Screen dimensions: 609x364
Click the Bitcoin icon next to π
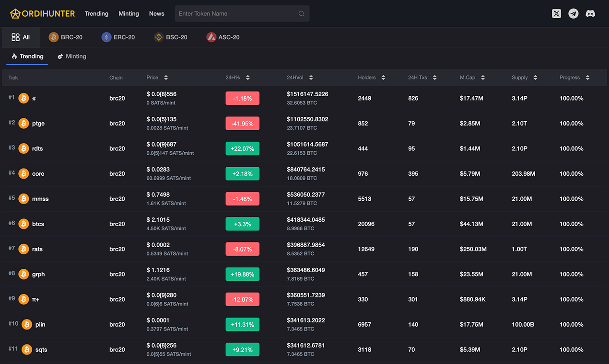point(23,98)
